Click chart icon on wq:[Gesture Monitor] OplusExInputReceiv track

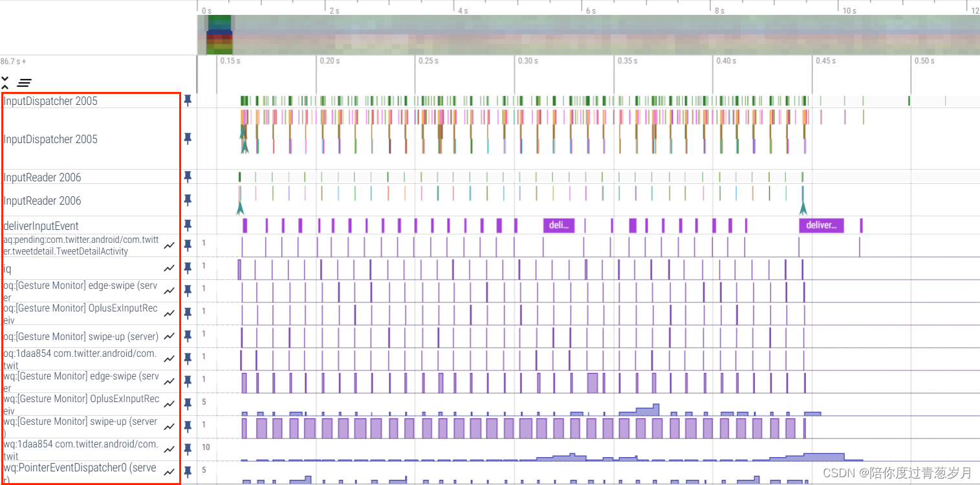[x=169, y=404]
